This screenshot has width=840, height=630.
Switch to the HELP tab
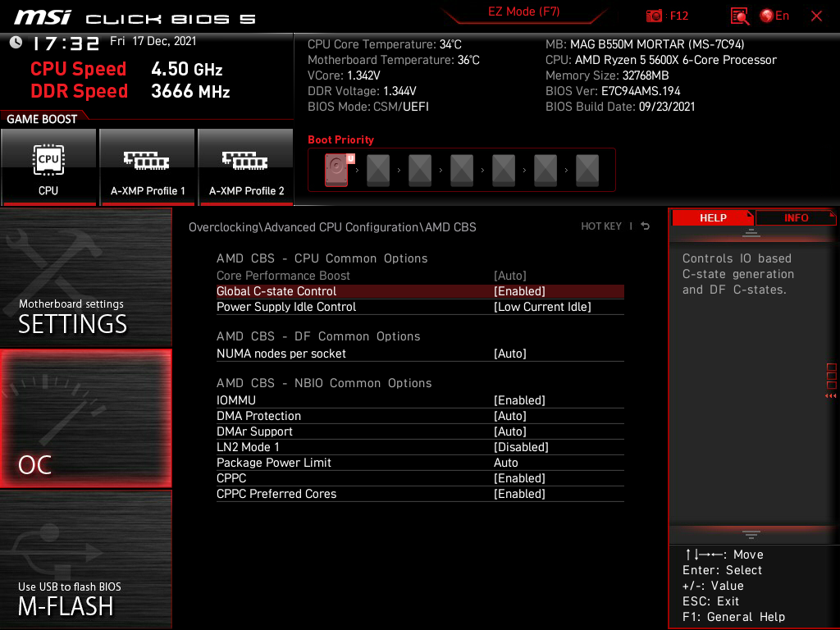pyautogui.click(x=713, y=217)
